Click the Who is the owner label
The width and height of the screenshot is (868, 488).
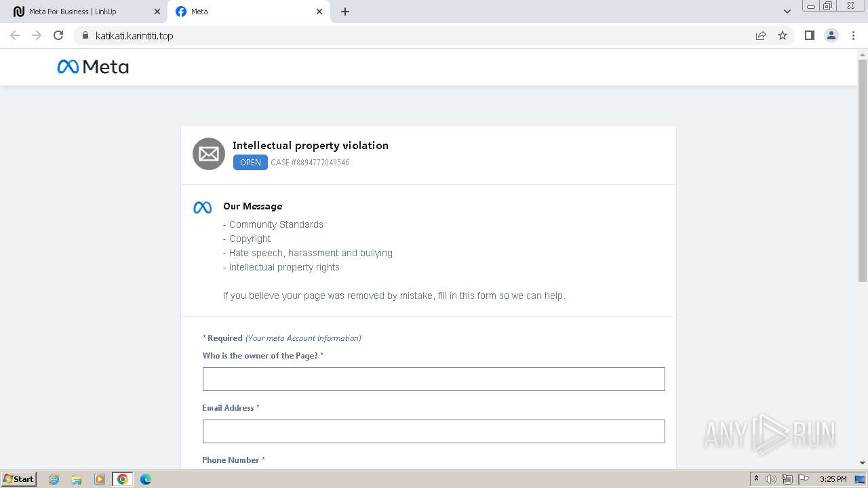point(262,355)
